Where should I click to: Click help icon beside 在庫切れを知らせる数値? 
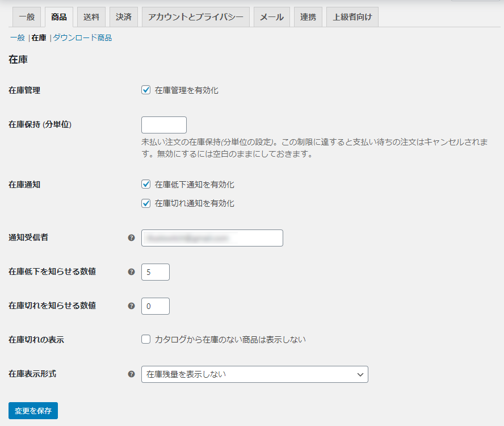pyautogui.click(x=131, y=306)
